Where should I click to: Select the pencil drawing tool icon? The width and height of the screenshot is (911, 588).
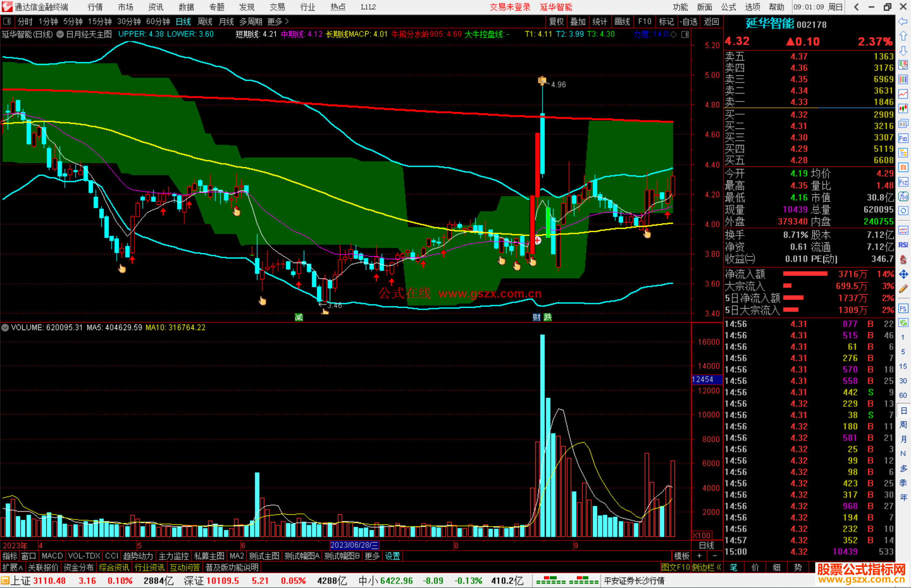pos(903,289)
